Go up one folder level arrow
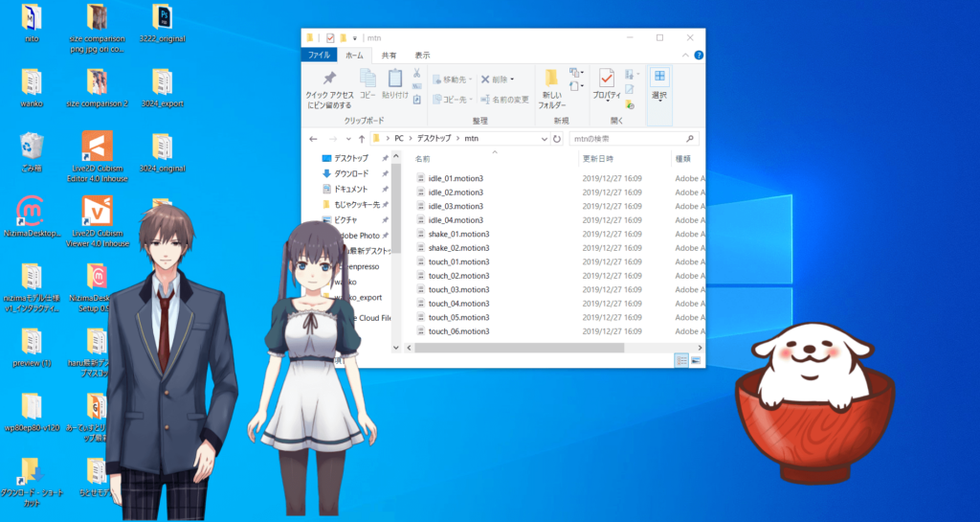 pyautogui.click(x=361, y=139)
